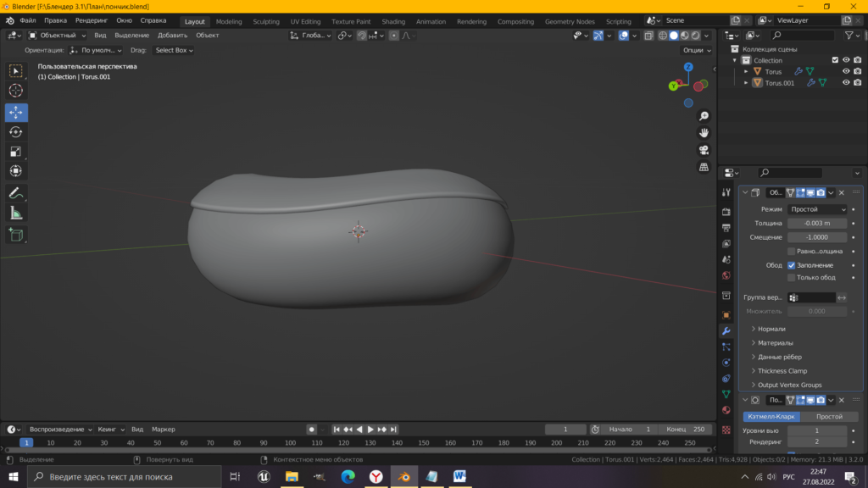The width and height of the screenshot is (868, 488).
Task: Open the Режим Простой dropdown
Action: click(817, 209)
